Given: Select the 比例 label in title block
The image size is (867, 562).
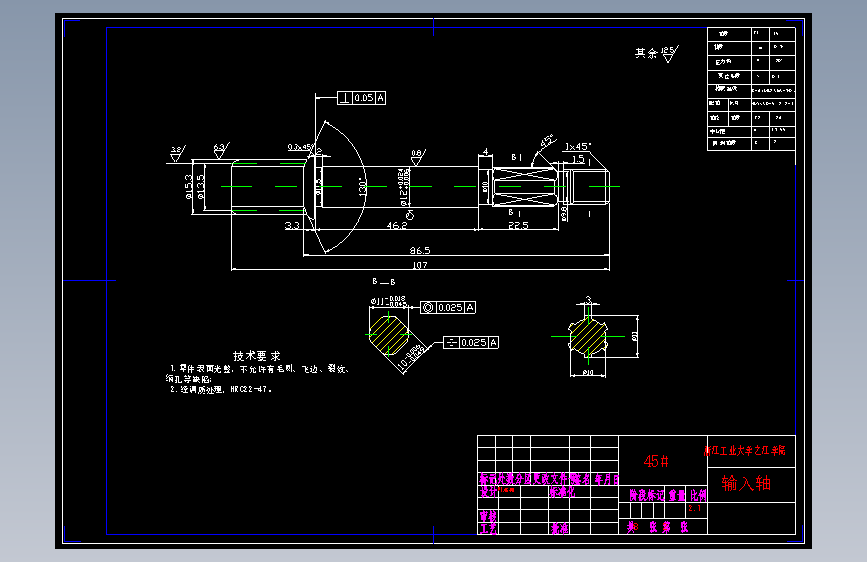Looking at the screenshot, I should [698, 495].
